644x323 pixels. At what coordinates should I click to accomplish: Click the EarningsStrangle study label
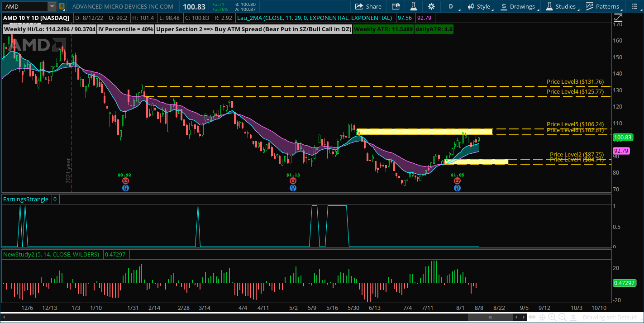26,199
